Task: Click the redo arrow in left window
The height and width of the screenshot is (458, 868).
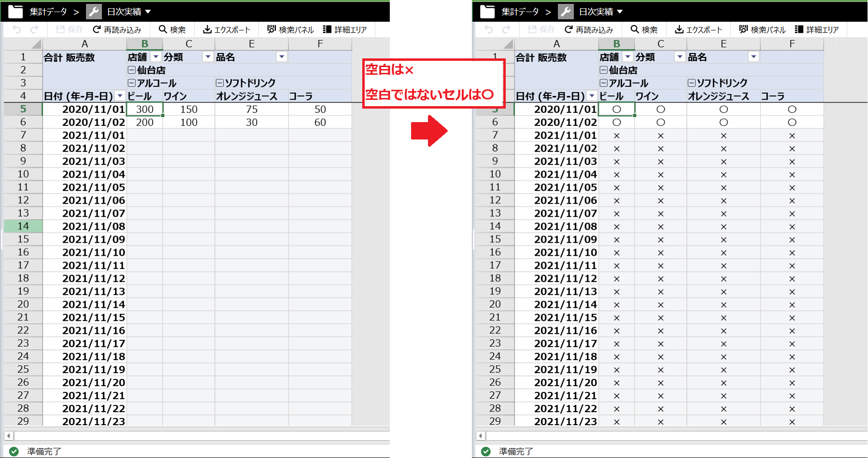Action: [x=34, y=29]
